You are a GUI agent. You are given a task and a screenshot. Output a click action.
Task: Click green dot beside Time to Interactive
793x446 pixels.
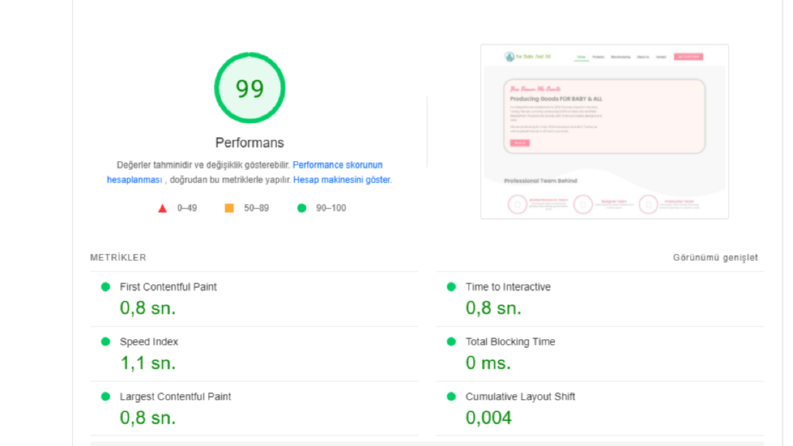[x=451, y=287]
